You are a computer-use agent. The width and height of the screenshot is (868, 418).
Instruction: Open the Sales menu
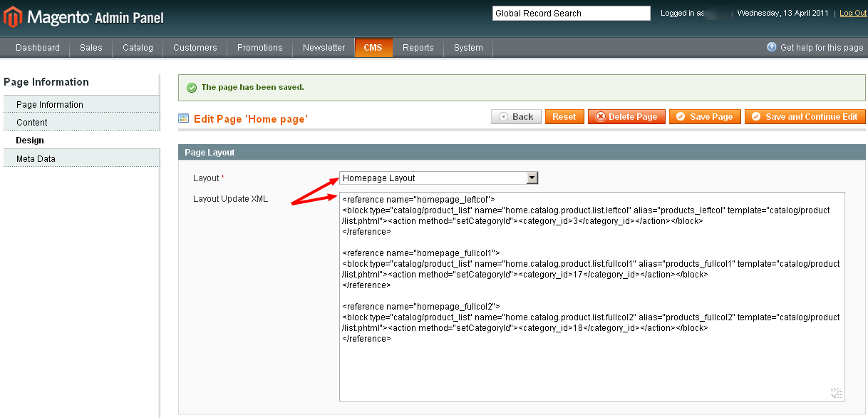(x=91, y=48)
